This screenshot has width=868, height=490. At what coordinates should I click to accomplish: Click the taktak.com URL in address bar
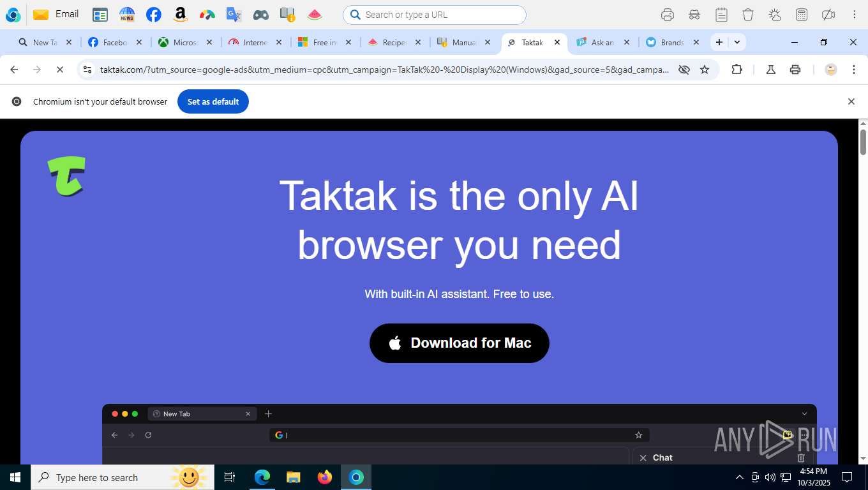tap(384, 70)
